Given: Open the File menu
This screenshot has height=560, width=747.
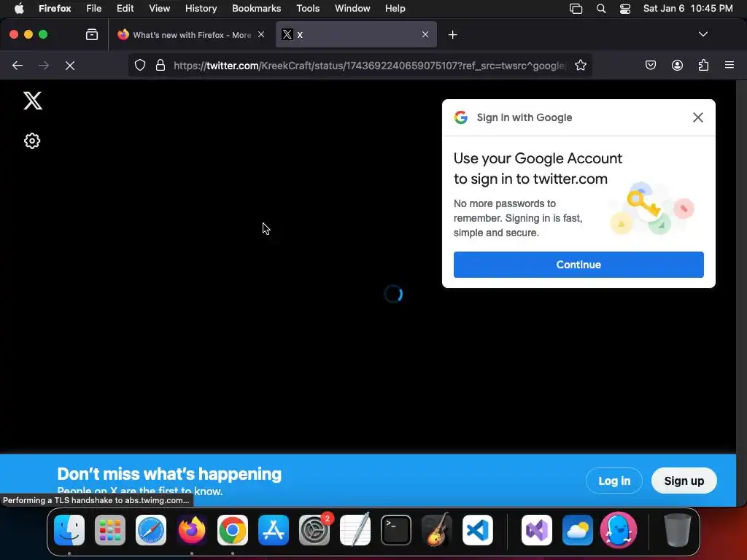Looking at the screenshot, I should pyautogui.click(x=94, y=9).
